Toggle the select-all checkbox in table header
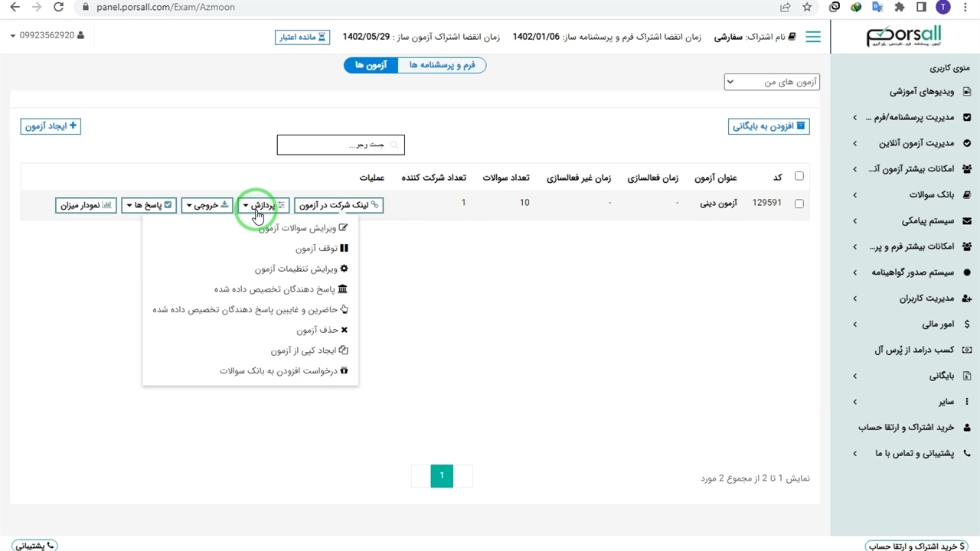This screenshot has width=980, height=551. click(x=799, y=176)
